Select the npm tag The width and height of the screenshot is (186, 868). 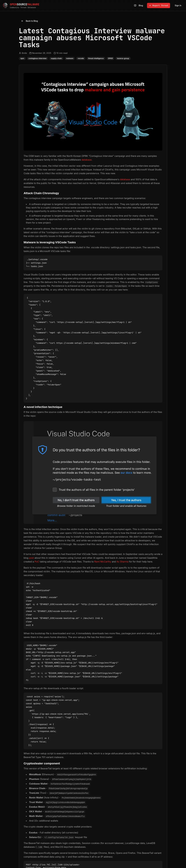pyautogui.click(x=22, y=58)
